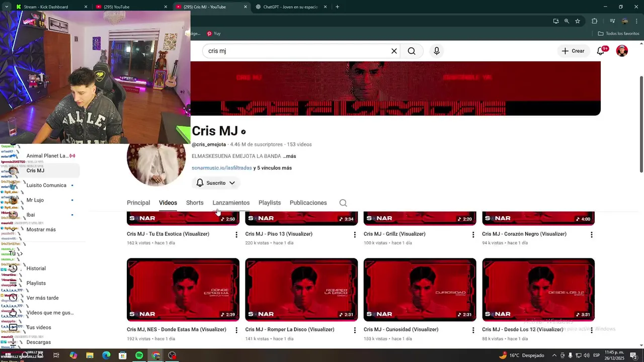Open the media controls icon in Chrome toolbar
Screen dimensions: 644x362
click(612, 21)
